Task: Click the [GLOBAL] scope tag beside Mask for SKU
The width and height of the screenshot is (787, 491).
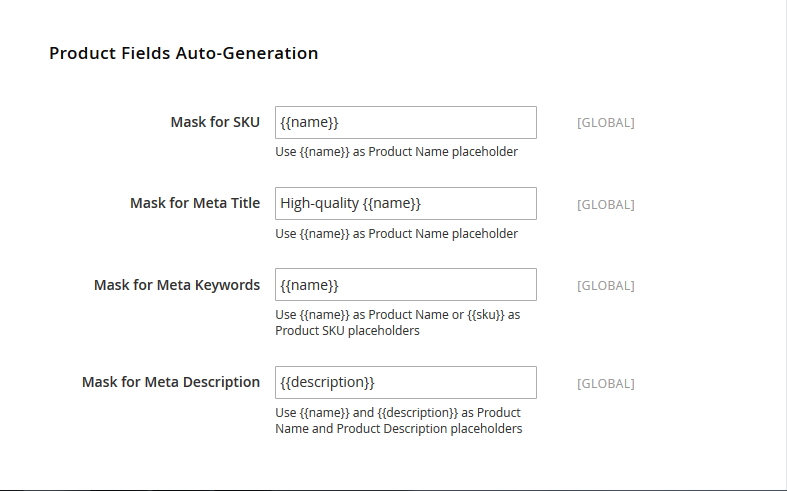Action: [605, 122]
